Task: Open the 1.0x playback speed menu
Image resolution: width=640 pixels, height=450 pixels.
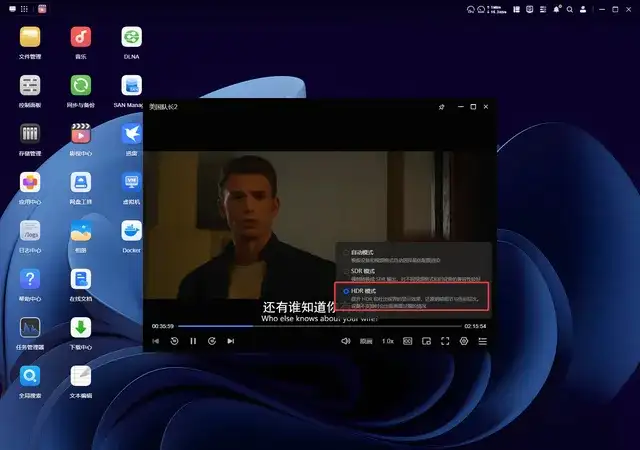Action: 388,341
